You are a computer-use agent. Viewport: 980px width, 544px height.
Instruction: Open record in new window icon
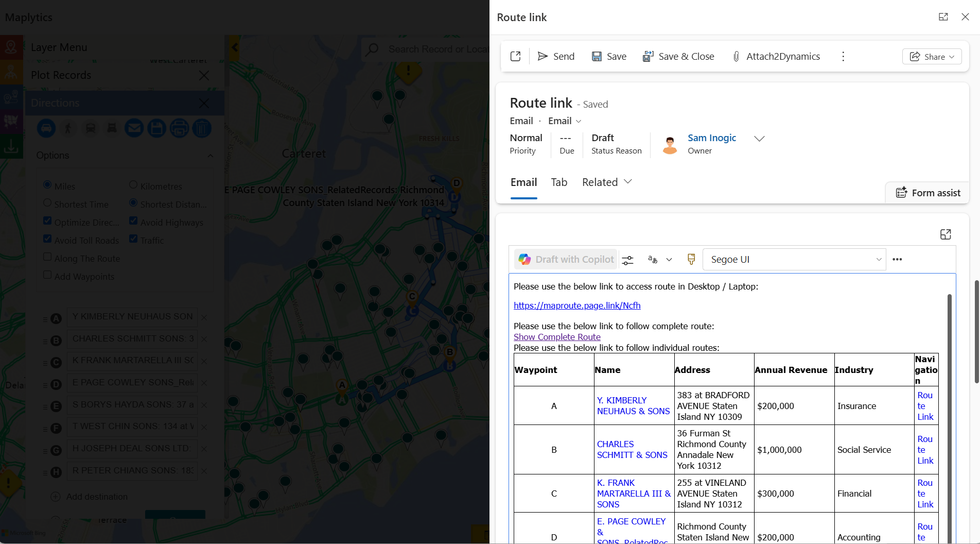click(515, 56)
